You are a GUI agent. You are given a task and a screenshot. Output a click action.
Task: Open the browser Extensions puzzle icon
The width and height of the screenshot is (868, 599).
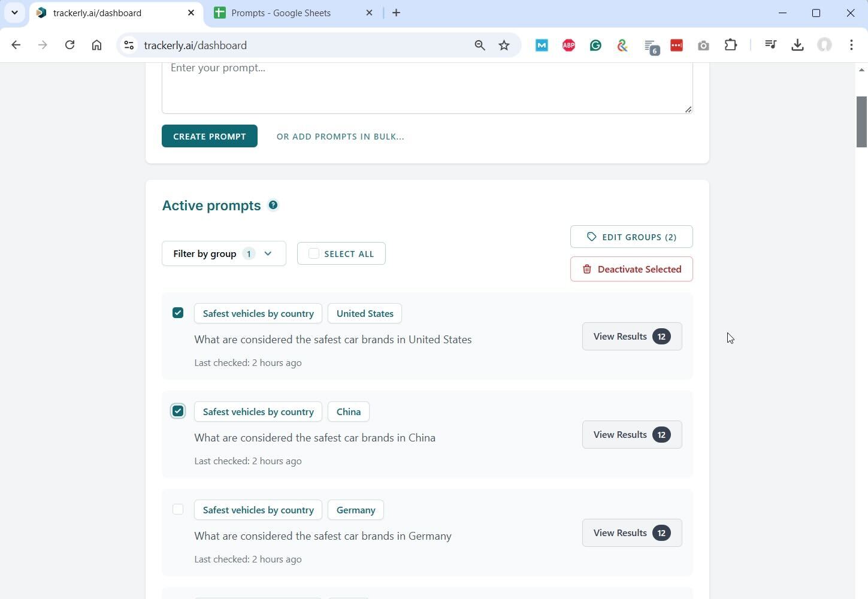pyautogui.click(x=731, y=45)
